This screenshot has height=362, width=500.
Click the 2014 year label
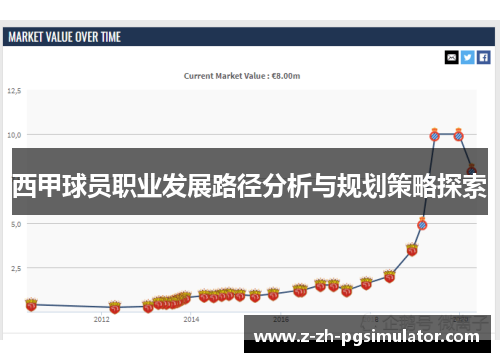[x=191, y=319]
